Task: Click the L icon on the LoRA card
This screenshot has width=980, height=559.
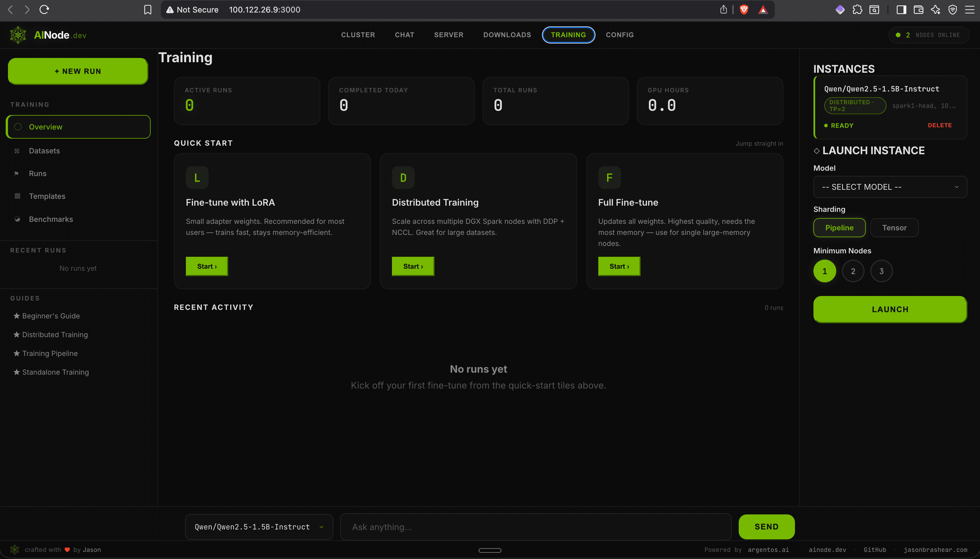Action: click(197, 177)
